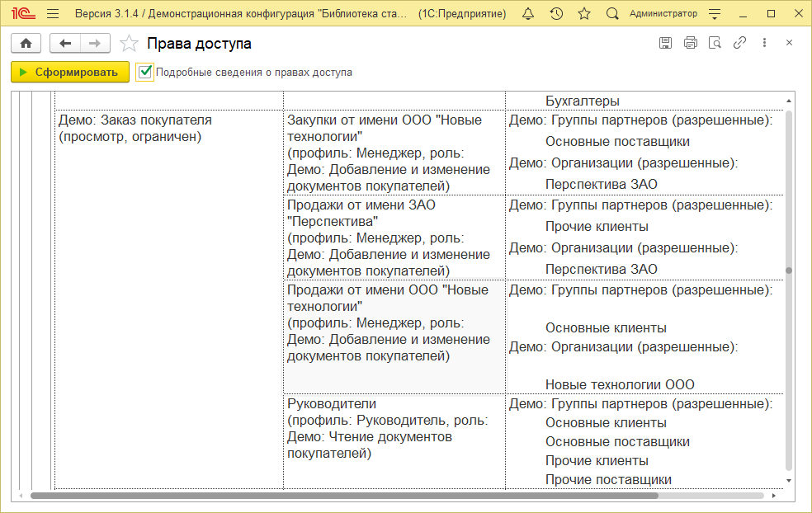Select the Руководители group cell
This screenshot has width=812, height=513.
click(x=394, y=441)
